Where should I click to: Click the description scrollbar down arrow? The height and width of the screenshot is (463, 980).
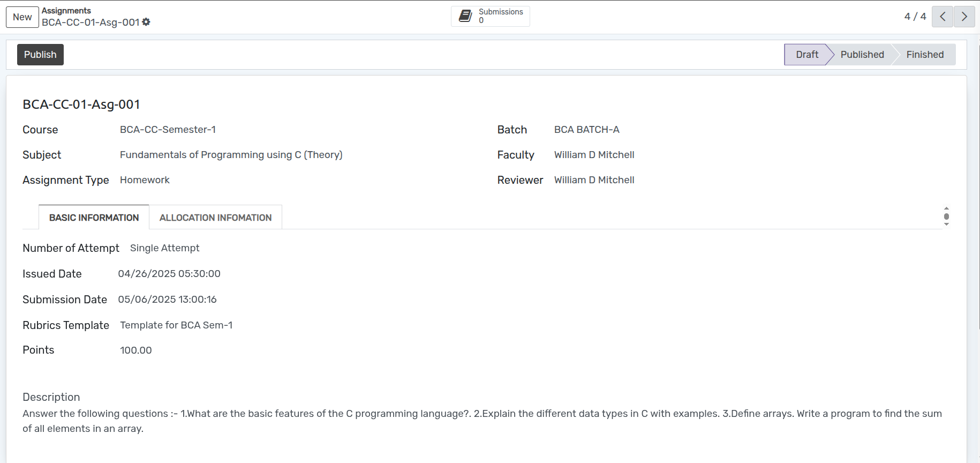946,225
